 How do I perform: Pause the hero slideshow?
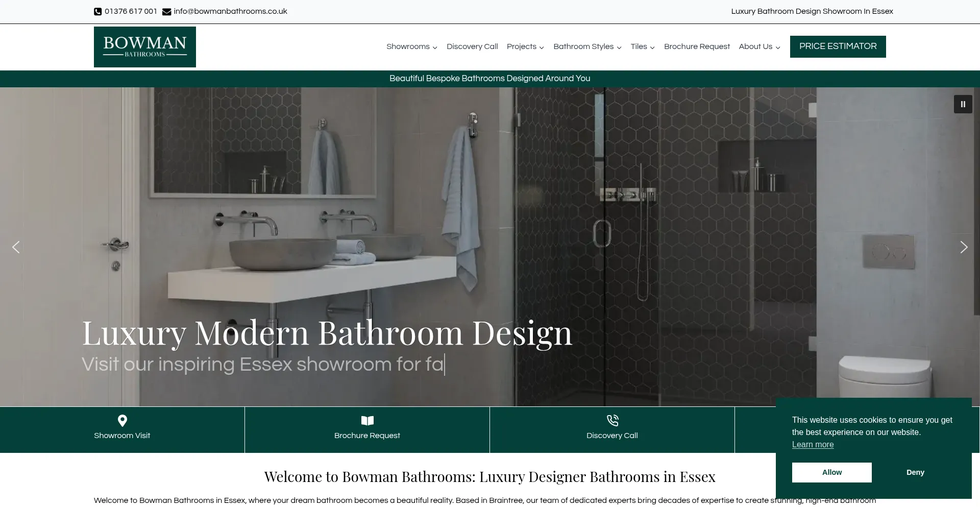coord(963,104)
